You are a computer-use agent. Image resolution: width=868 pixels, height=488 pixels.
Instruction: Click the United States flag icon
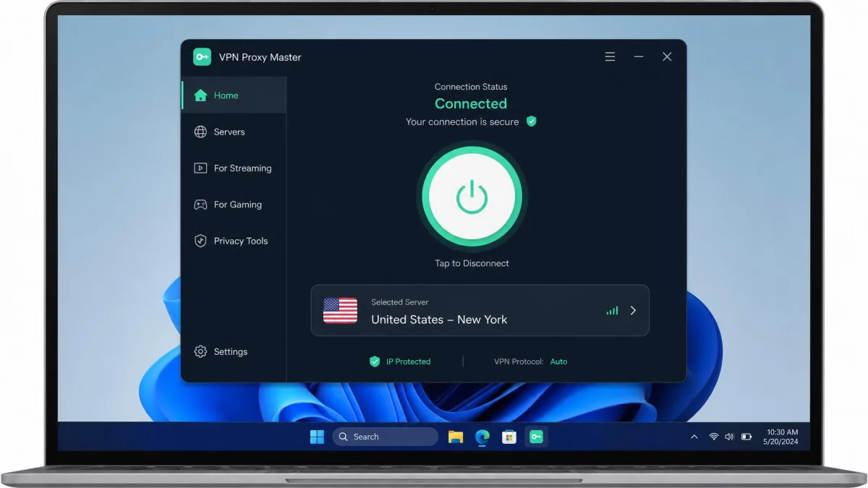340,310
